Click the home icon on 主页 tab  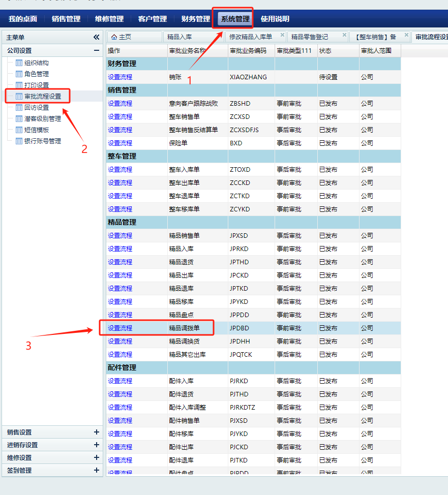[114, 37]
